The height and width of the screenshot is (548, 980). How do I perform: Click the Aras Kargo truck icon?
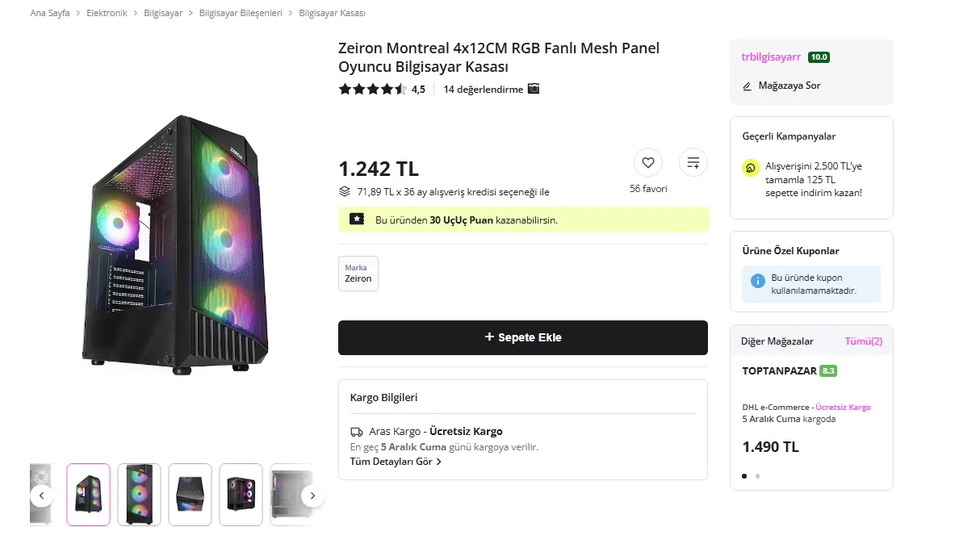click(x=357, y=431)
